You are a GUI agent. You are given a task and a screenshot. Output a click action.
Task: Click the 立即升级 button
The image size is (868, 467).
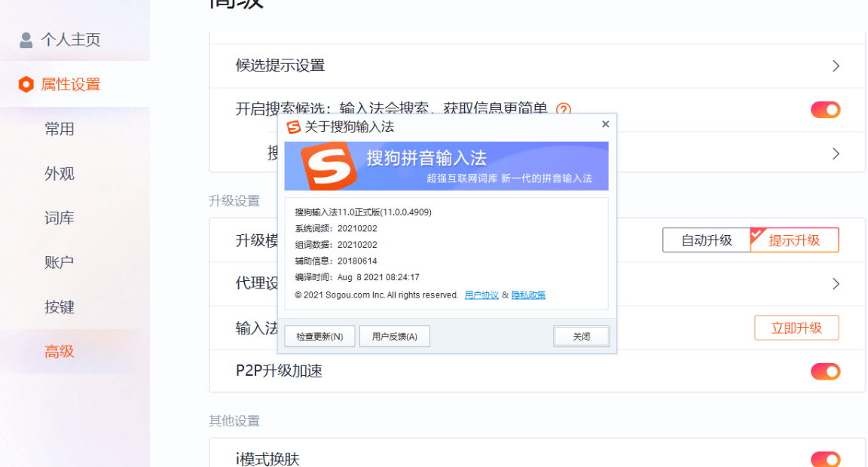click(x=796, y=328)
